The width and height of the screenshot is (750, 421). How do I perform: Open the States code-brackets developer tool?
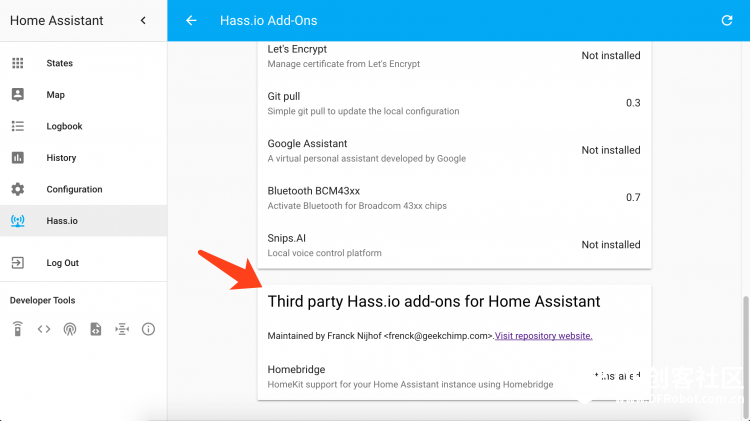[x=44, y=329]
